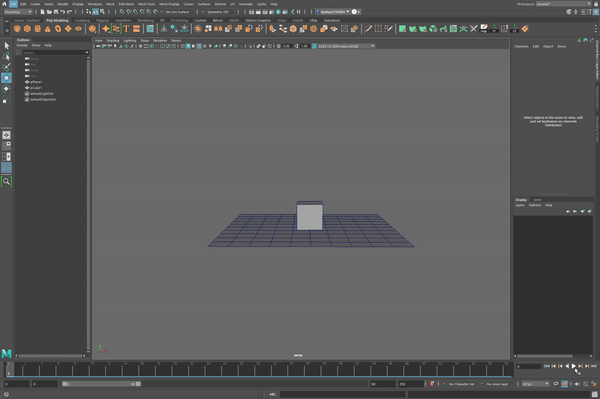
Task: Switch to the Sculpting shelf tab
Action: tap(82, 20)
